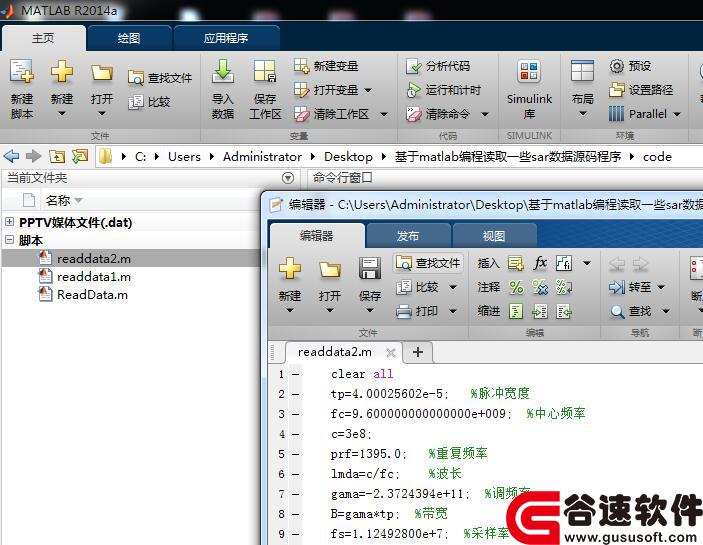703x545 pixels.
Task: Switch to the 绘图 tab
Action: click(x=129, y=38)
